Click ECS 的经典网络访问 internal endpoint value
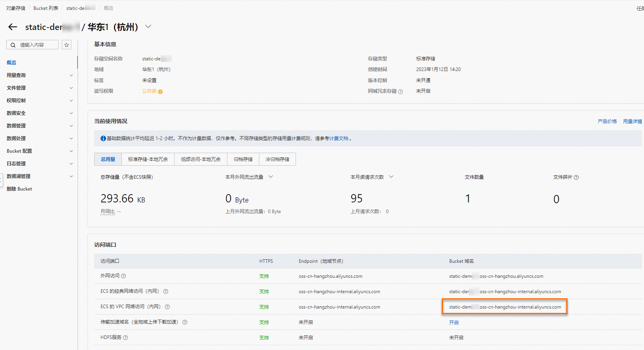644x350 pixels. pyautogui.click(x=339, y=292)
